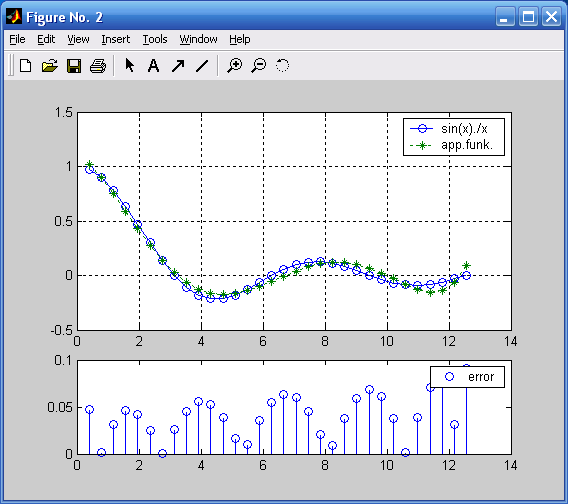Click the New Figure toolbar icon

[25, 66]
